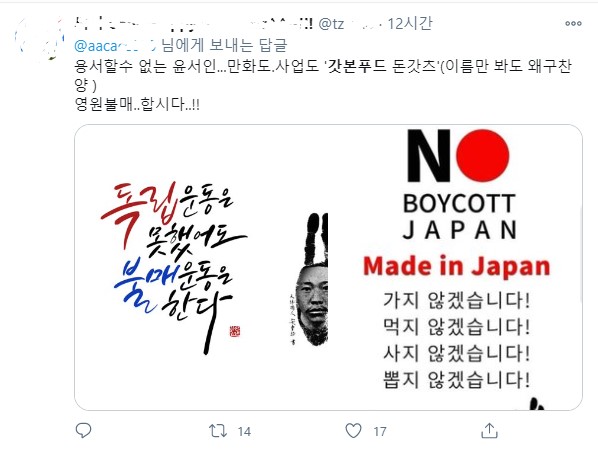Click the bold 갓본푸드 돈갓츠 text

(x=382, y=66)
